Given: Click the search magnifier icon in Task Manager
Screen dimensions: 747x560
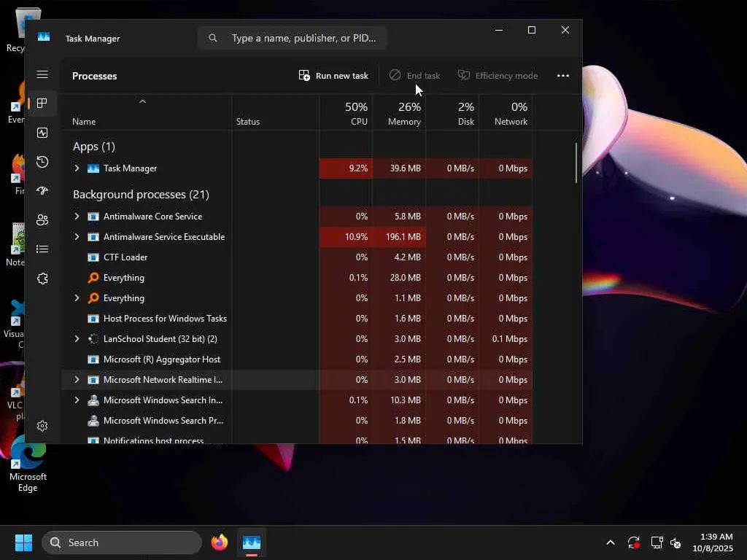Looking at the screenshot, I should [213, 38].
